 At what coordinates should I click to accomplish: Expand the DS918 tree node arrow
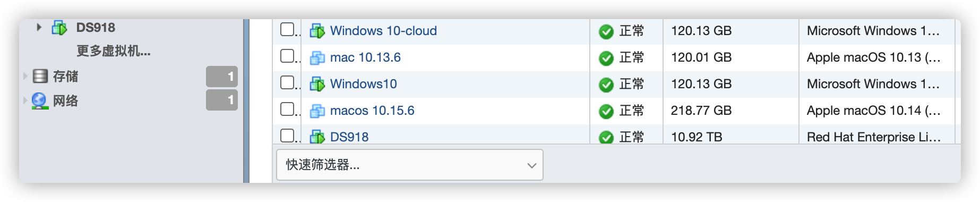[x=39, y=27]
